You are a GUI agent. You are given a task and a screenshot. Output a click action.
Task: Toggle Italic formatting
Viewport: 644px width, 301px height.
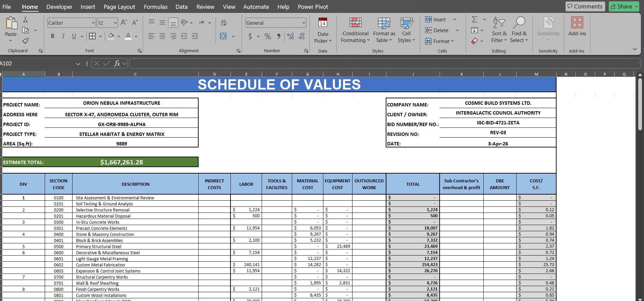[63, 36]
